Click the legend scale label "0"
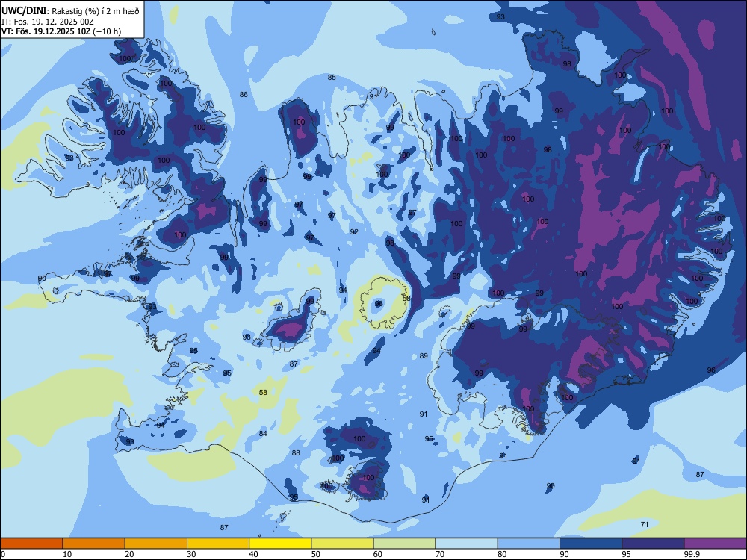The width and height of the screenshot is (747, 560). click(3, 554)
